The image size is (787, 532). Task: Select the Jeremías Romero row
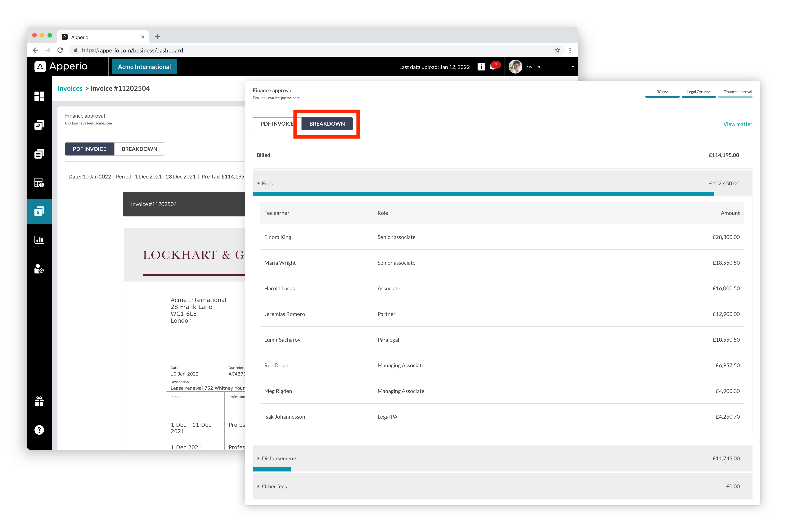tap(501, 314)
